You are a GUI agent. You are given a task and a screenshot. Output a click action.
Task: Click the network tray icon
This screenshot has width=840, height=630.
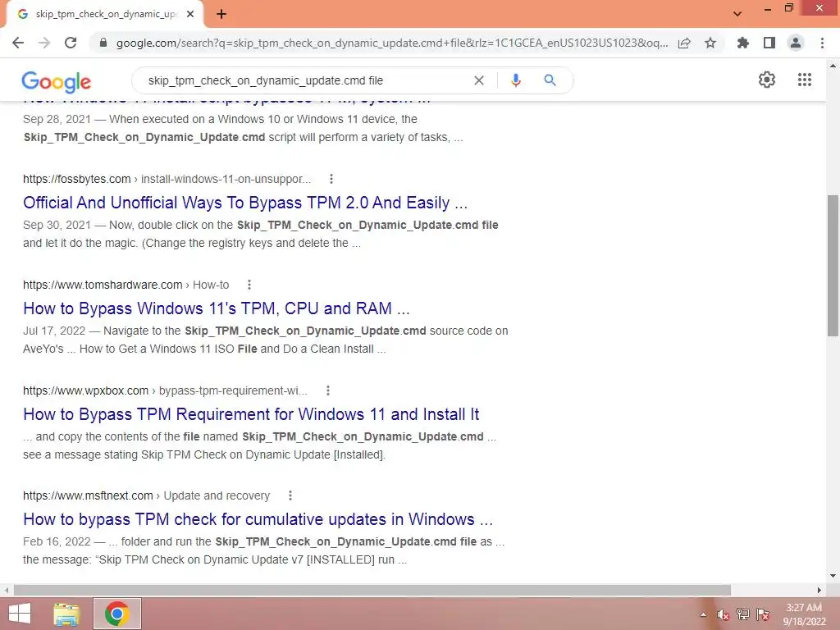743,614
